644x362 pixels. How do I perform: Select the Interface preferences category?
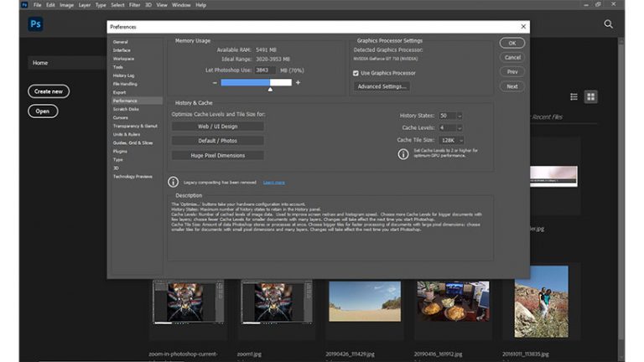122,50
